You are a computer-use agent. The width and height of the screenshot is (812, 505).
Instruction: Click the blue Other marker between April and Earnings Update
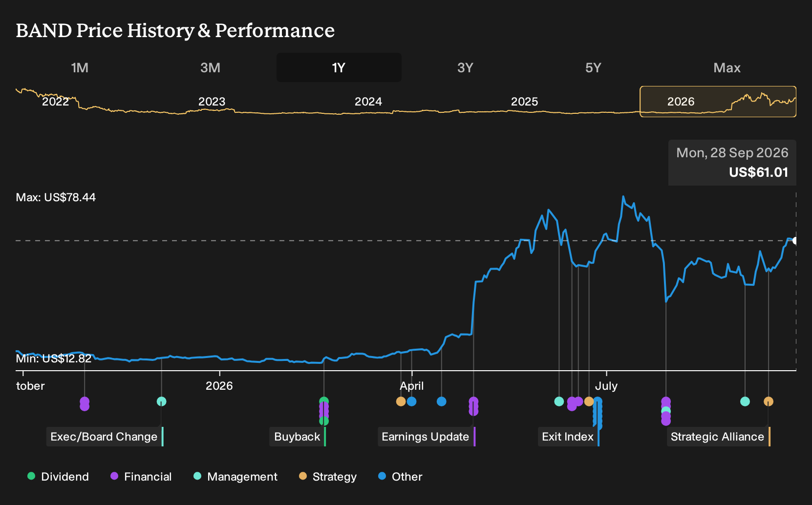(442, 401)
